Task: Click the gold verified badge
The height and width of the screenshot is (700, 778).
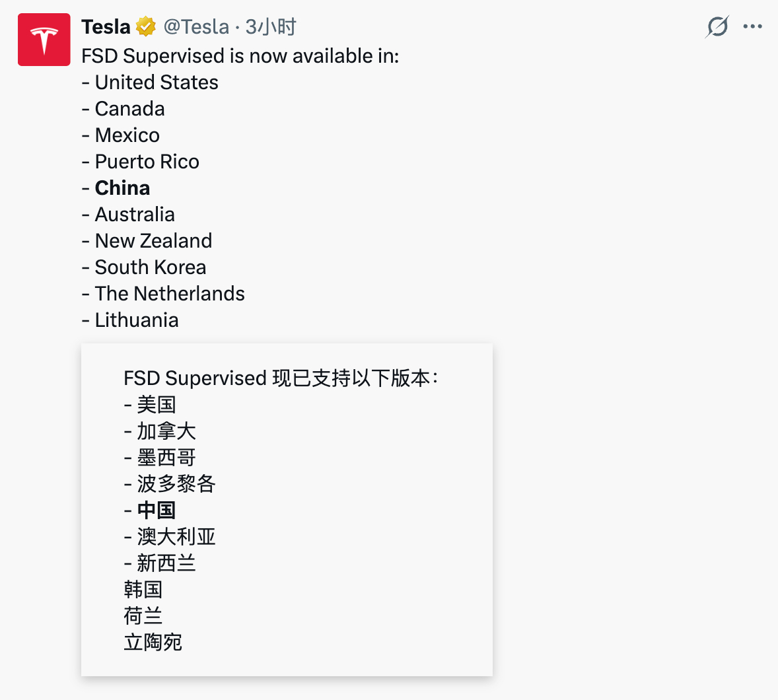Action: [146, 27]
